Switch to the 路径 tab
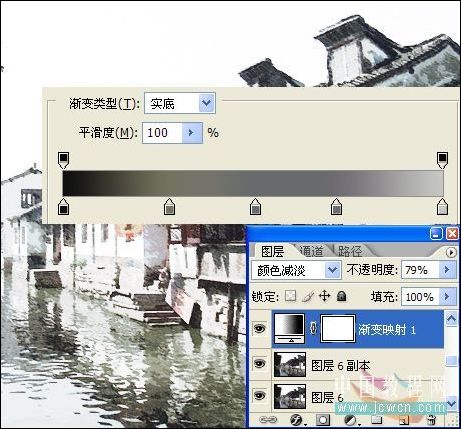The height and width of the screenshot is (429, 461). 350,251
